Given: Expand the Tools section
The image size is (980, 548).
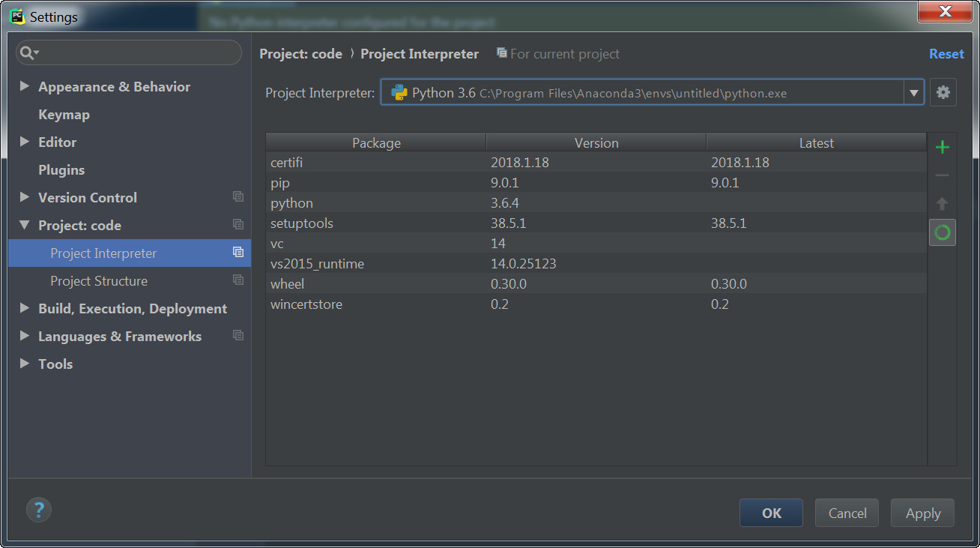Looking at the screenshot, I should 24,364.
